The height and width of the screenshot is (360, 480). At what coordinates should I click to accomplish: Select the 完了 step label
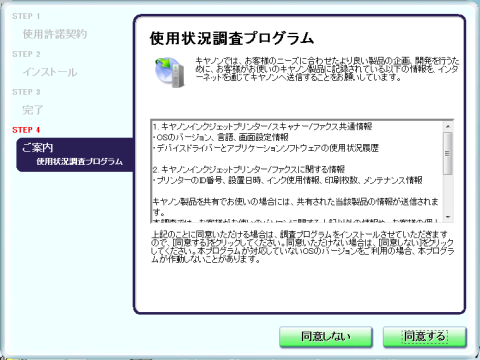pyautogui.click(x=33, y=110)
